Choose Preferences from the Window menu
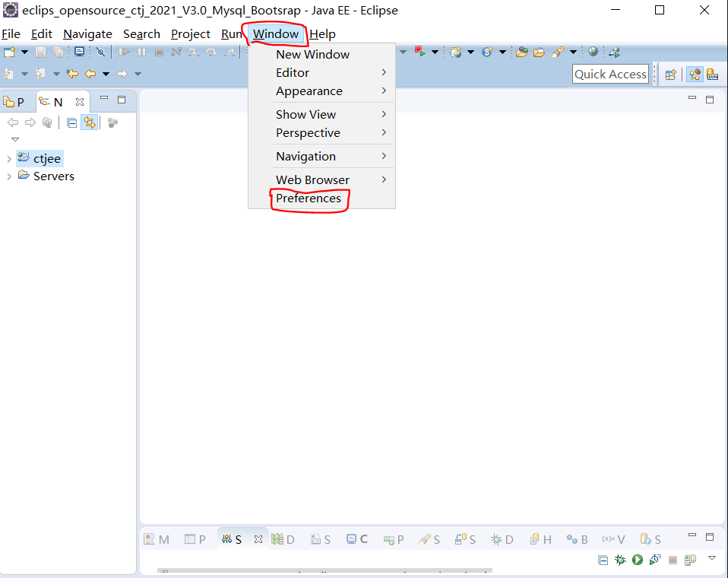The height and width of the screenshot is (578, 728). 309,198
